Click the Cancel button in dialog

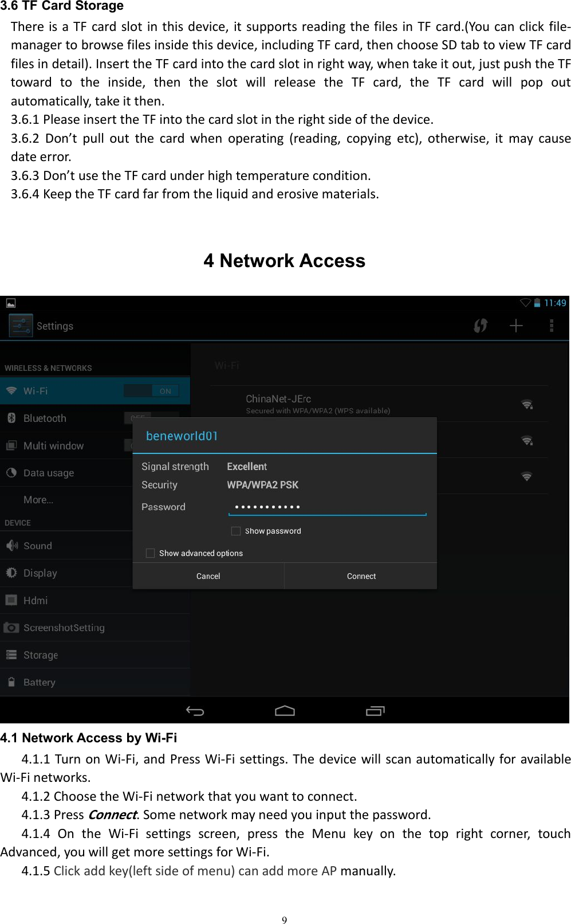click(x=208, y=576)
